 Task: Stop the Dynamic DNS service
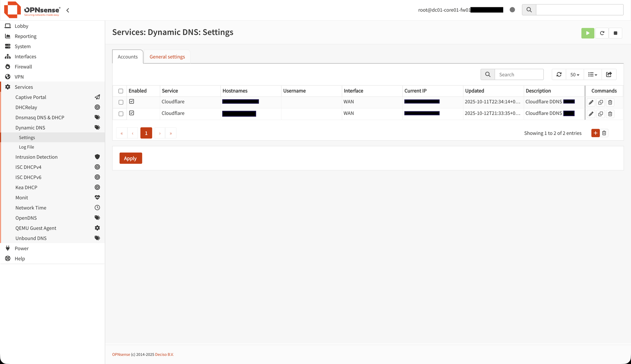tap(615, 33)
